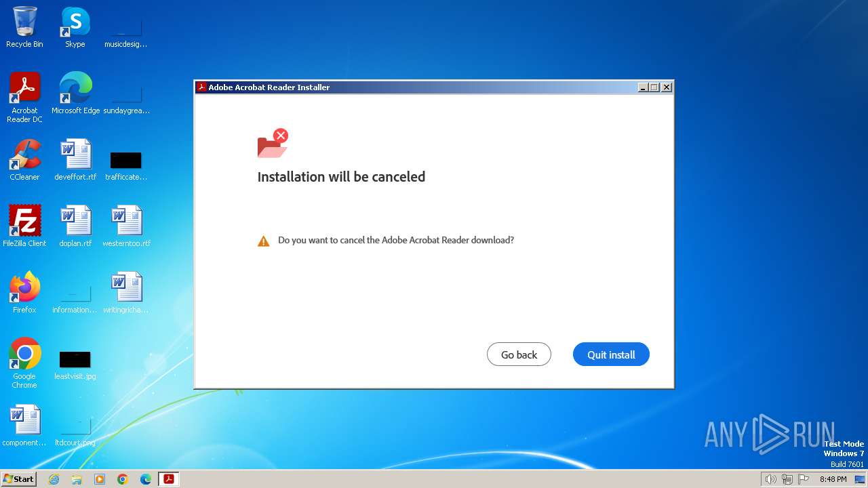Open Microsoft Edge from the taskbar
Image resolution: width=868 pixels, height=488 pixels.
(146, 479)
